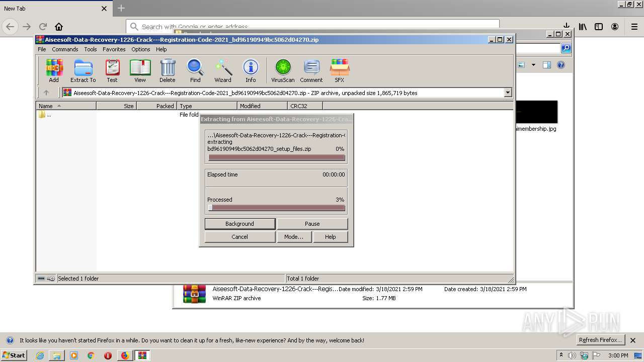Click Explorer search magnifier button
This screenshot has width=644, height=362.
566,48
